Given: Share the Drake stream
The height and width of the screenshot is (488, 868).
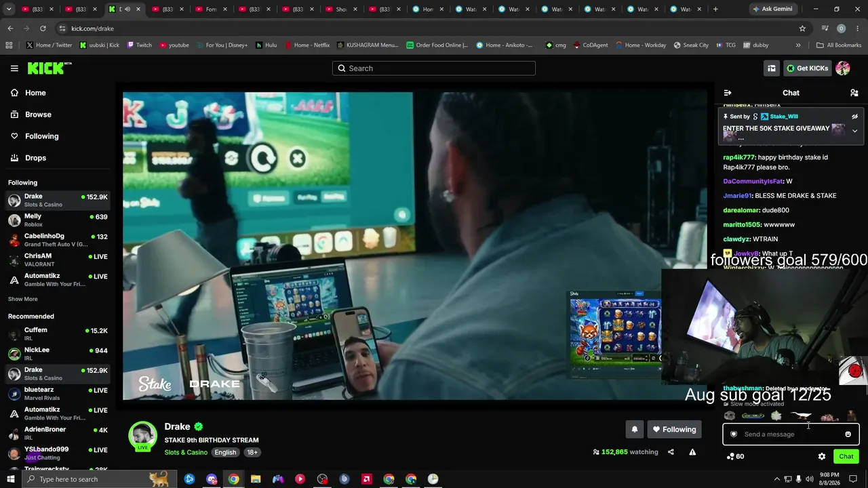Looking at the screenshot, I should tap(671, 452).
